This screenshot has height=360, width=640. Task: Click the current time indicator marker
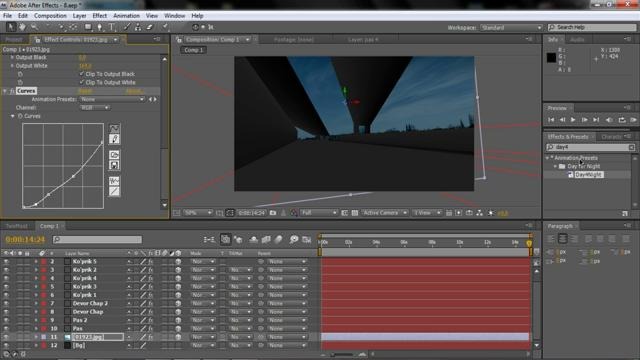[x=529, y=243]
